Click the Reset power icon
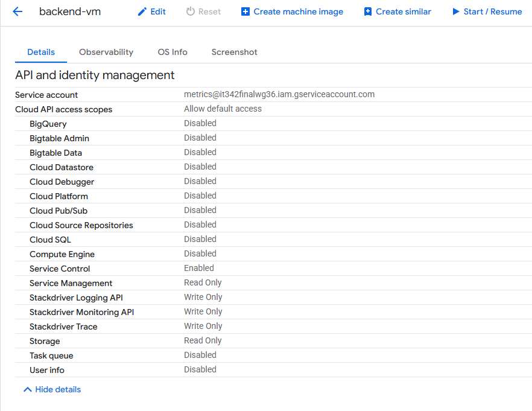This screenshot has width=532, height=411. coord(191,11)
